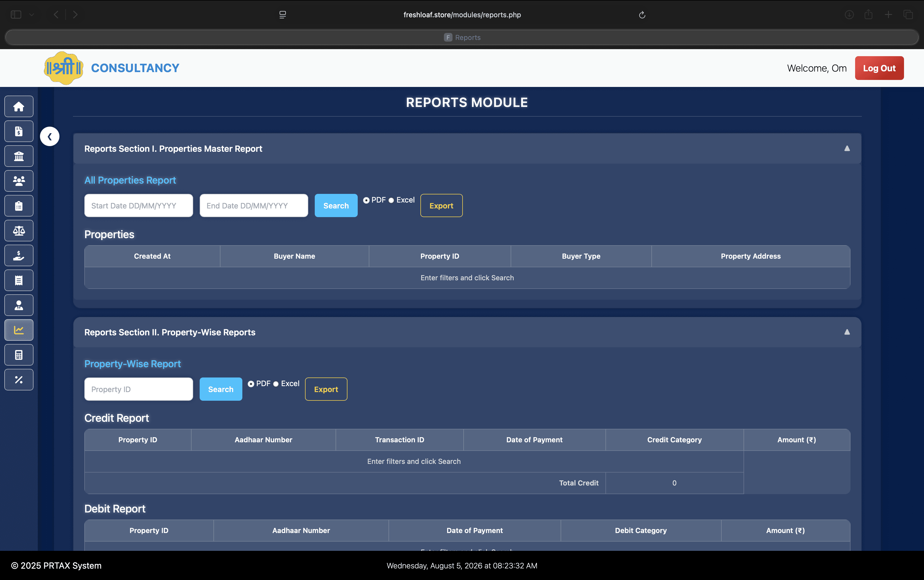This screenshot has width=924, height=580.
Task: Collapse Reports Section II Property-Wise Reports
Action: (847, 332)
